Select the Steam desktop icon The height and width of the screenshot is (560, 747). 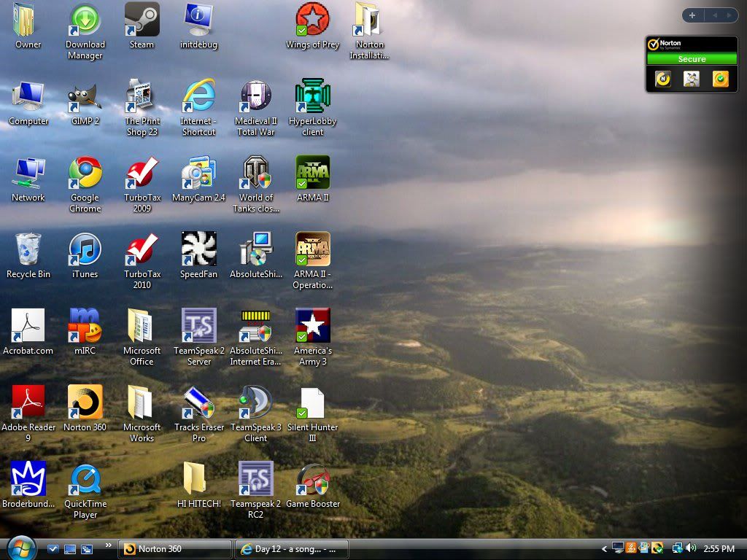pyautogui.click(x=142, y=20)
